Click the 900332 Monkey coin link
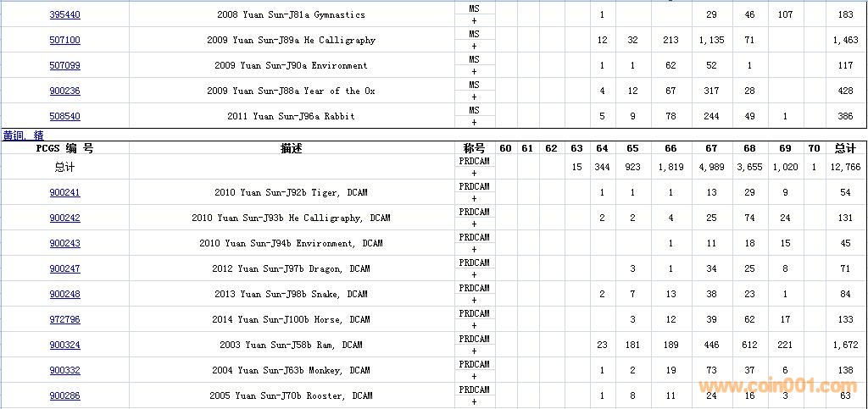This screenshot has width=868, height=409. (64, 370)
